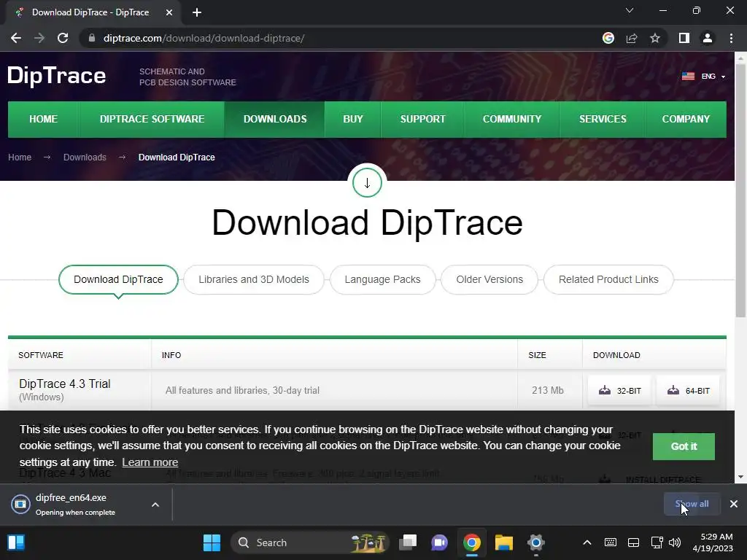This screenshot has width=747, height=560.
Task: Bookmark this page with the star
Action: [655, 38]
